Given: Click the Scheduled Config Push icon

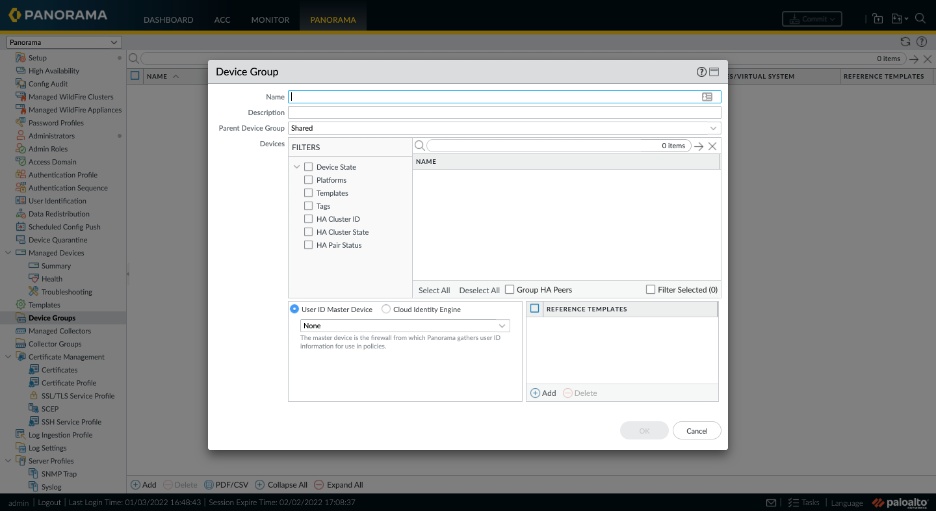Looking at the screenshot, I should pos(20,227).
